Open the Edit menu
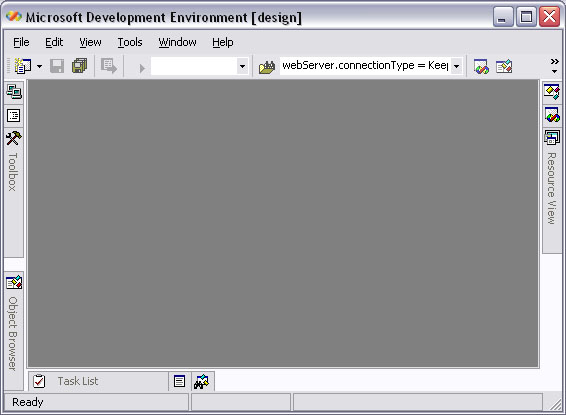Image resolution: width=566 pixels, height=415 pixels. pyautogui.click(x=54, y=42)
